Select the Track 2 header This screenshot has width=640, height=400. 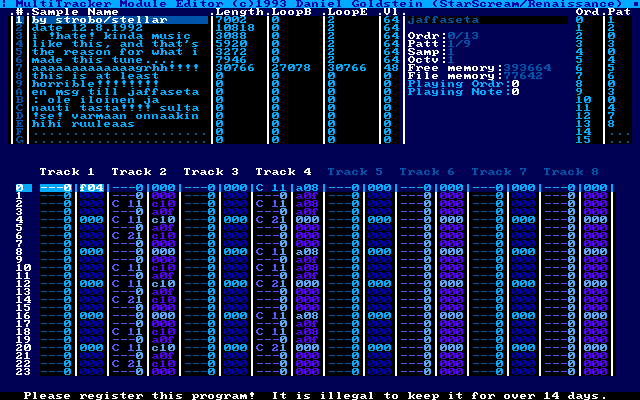point(139,172)
